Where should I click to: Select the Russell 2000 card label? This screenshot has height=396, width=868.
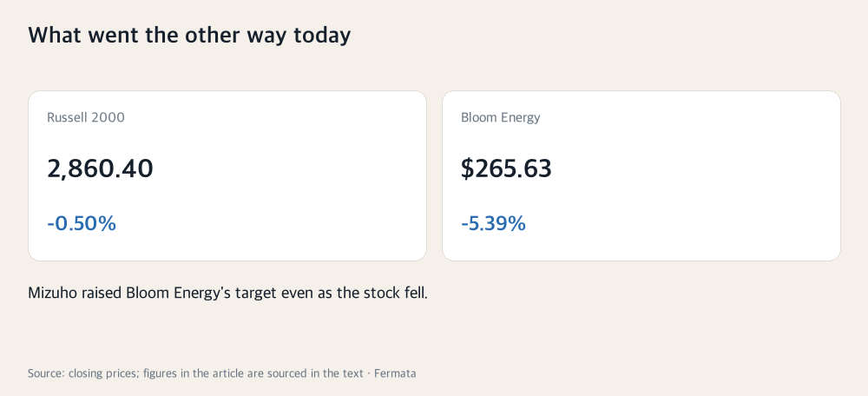point(86,117)
